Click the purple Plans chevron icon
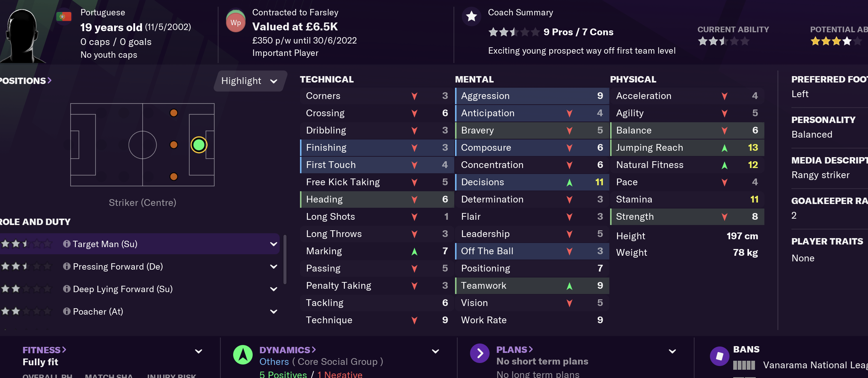 tap(480, 353)
